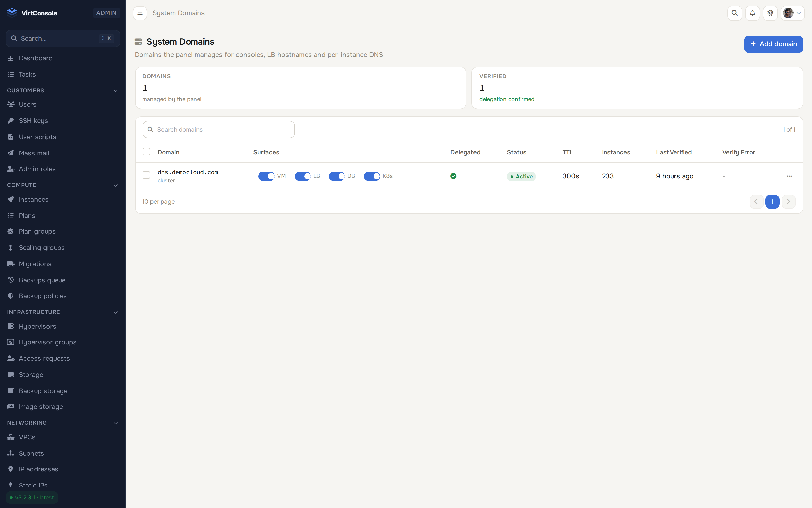Focus the sidebar Search field
The height and width of the screenshot is (508, 812).
(x=63, y=38)
